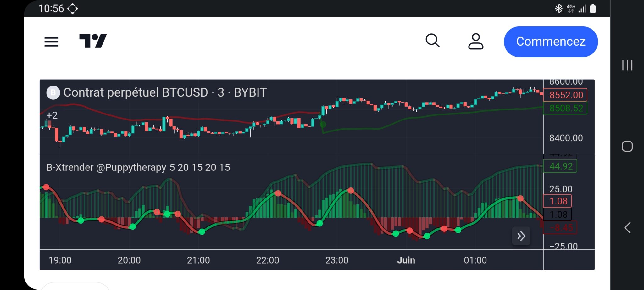644x290 pixels.
Task: Tap the blue Commencez button
Action: pyautogui.click(x=551, y=42)
